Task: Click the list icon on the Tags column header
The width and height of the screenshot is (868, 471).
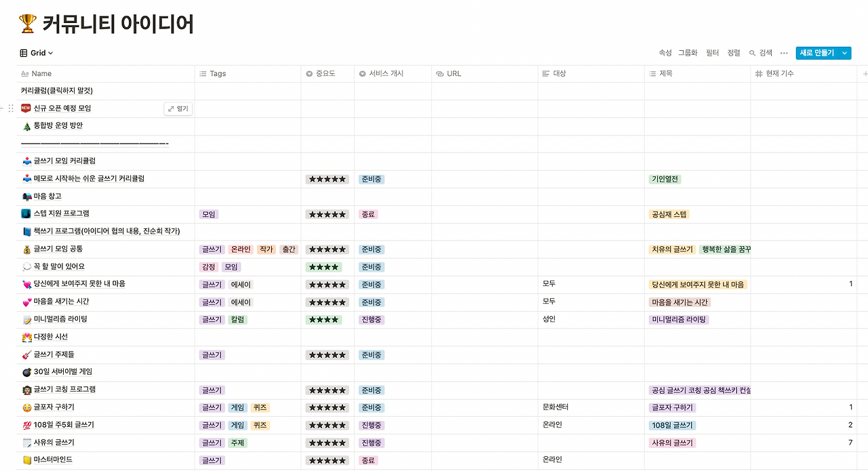Action: click(201, 73)
